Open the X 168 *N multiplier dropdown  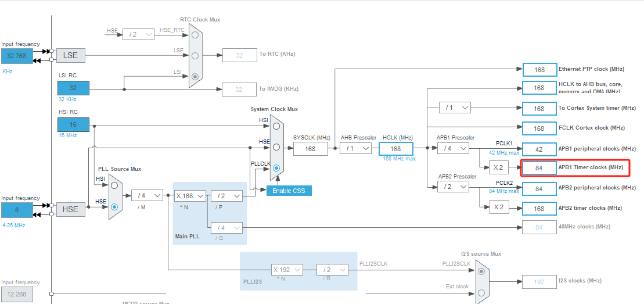[190, 196]
